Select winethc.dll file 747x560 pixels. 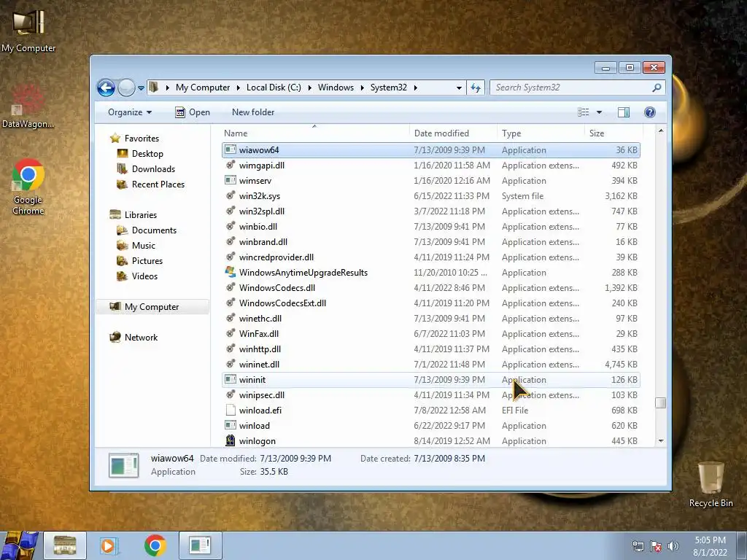point(430,319)
